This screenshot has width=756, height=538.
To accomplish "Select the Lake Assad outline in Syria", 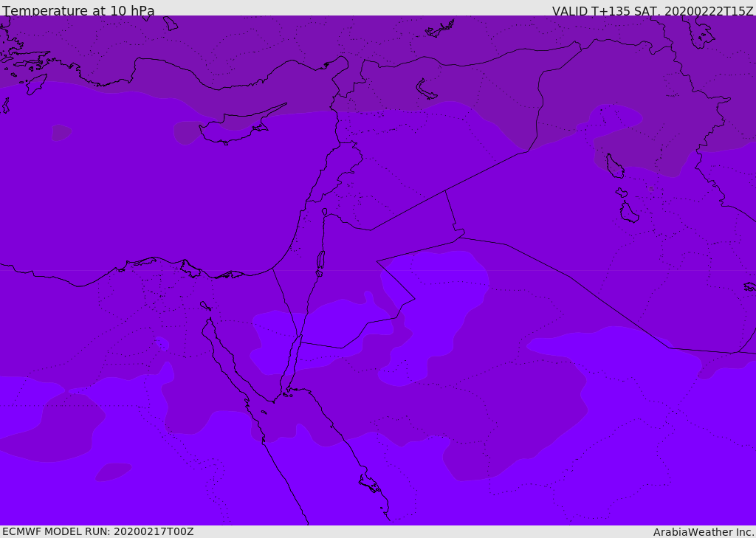I will (x=426, y=90).
